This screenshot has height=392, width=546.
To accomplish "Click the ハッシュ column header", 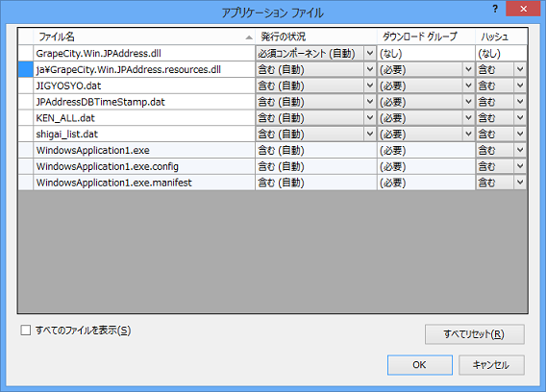I will (x=501, y=37).
